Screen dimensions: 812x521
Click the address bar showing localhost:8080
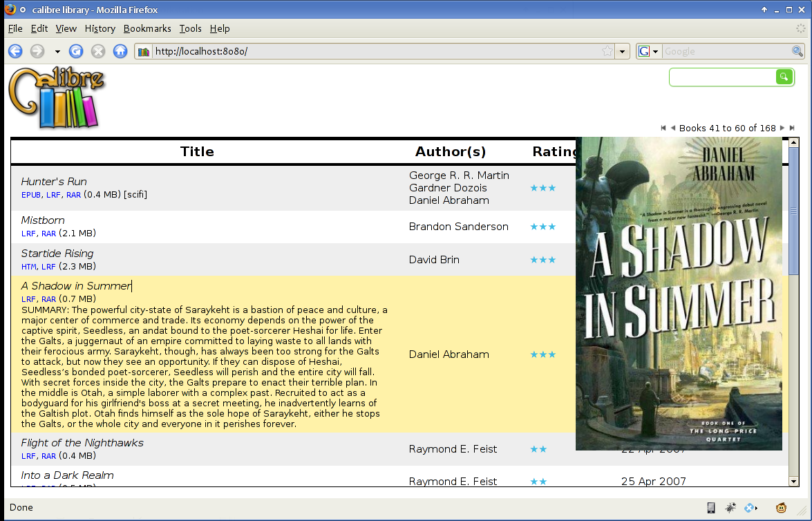point(377,51)
